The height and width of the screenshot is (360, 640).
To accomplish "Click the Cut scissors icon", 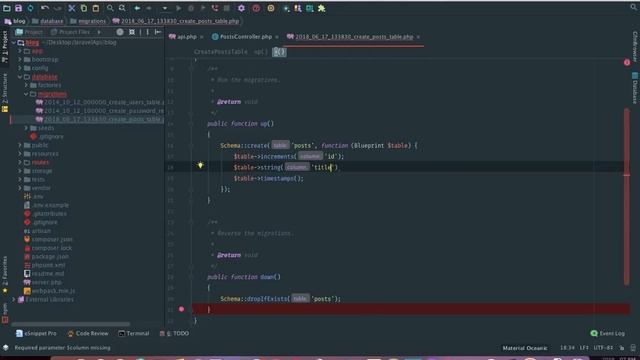I will click(71, 8).
